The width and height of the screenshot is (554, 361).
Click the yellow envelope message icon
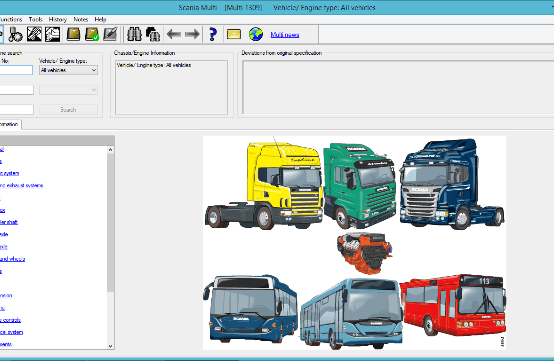pyautogui.click(x=234, y=34)
